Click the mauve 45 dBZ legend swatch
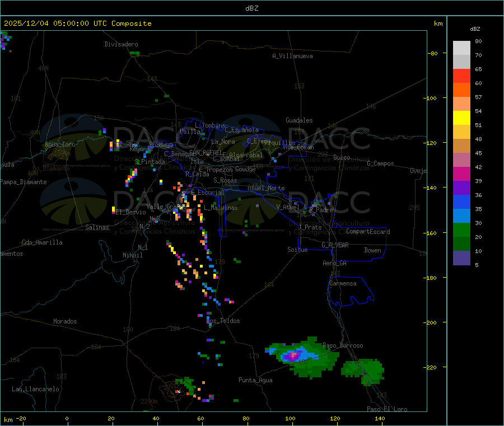Screen dimensions: 504x426 pyautogui.click(x=461, y=160)
